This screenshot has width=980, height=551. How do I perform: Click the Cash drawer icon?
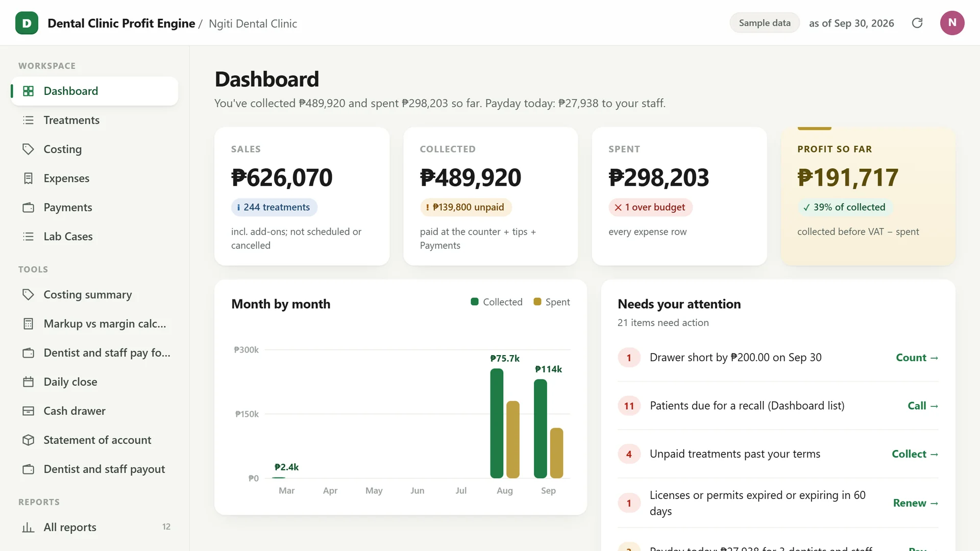tap(29, 411)
